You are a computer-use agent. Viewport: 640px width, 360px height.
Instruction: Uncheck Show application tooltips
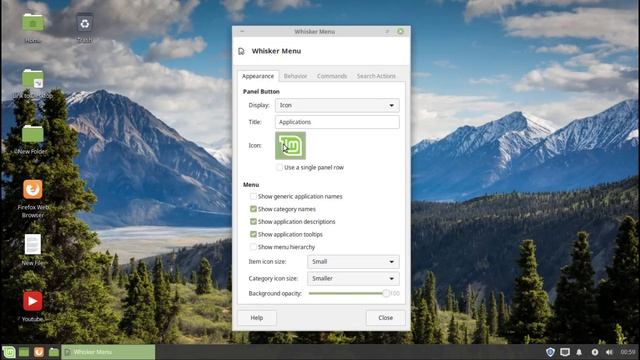253,234
